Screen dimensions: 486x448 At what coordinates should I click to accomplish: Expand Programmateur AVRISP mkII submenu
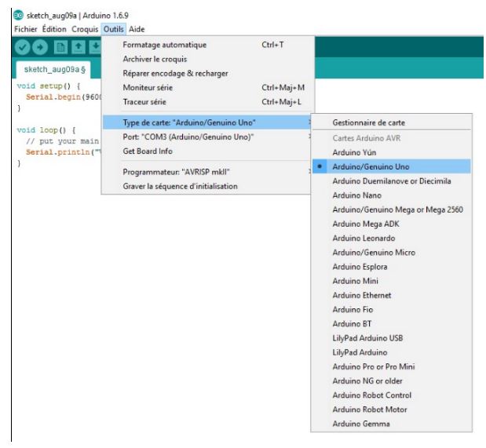point(207,172)
